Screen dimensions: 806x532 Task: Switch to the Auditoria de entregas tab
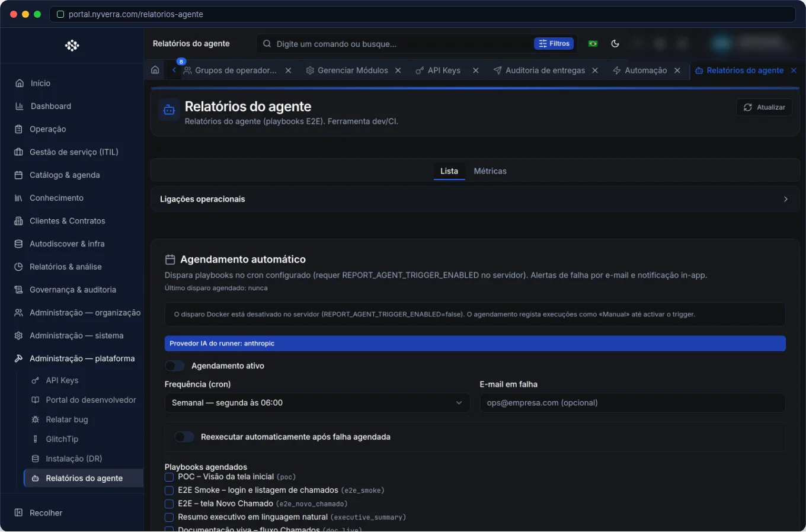click(x=545, y=70)
